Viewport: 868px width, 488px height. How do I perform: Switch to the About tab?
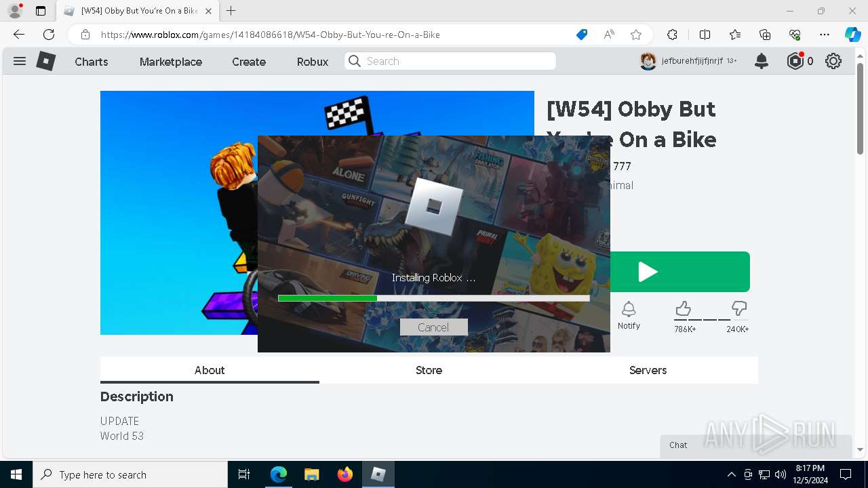tap(210, 370)
